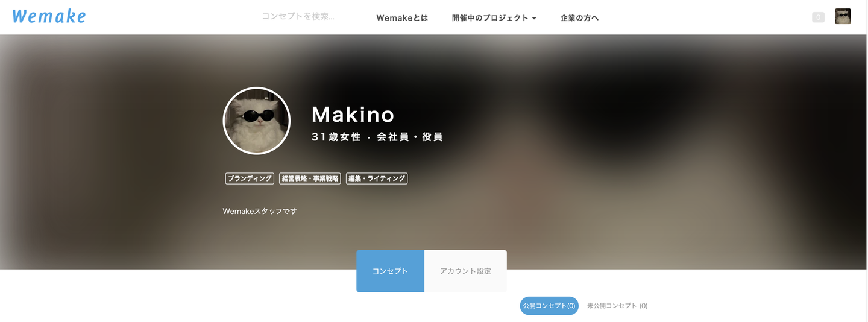Click the notification count badge
Image resolution: width=868 pixels, height=322 pixels.
(818, 17)
